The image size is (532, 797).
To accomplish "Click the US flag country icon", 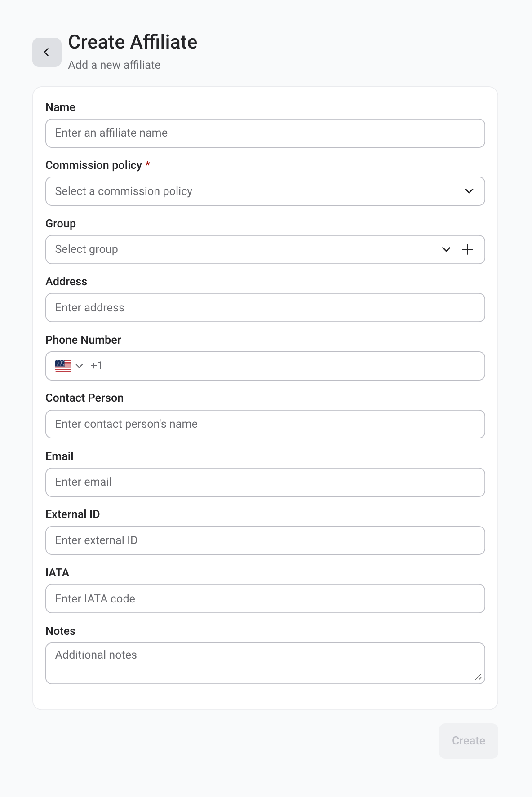I will click(63, 366).
